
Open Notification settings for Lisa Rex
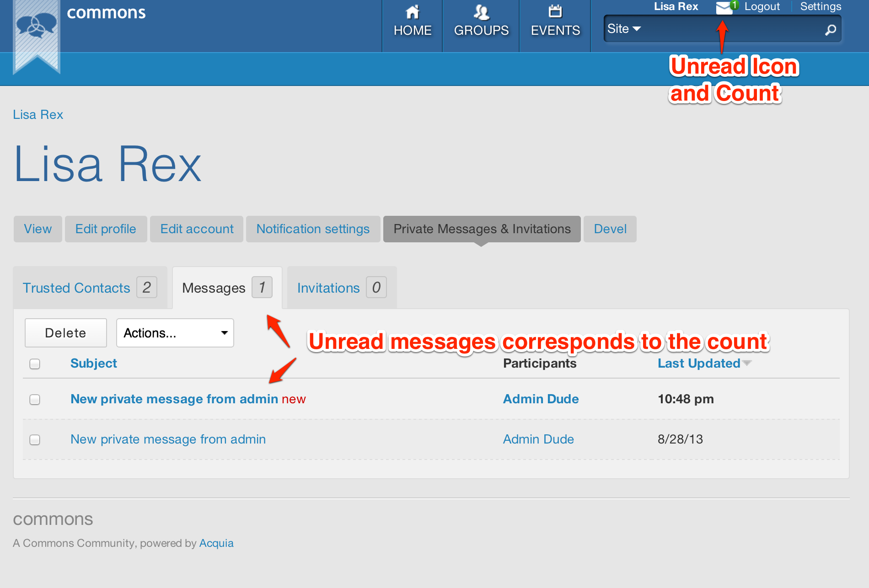[x=313, y=229]
